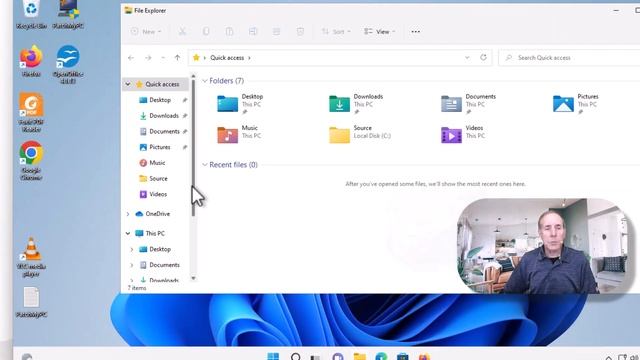
Task: Open Windows Start button on taskbar
Action: click(x=273, y=357)
